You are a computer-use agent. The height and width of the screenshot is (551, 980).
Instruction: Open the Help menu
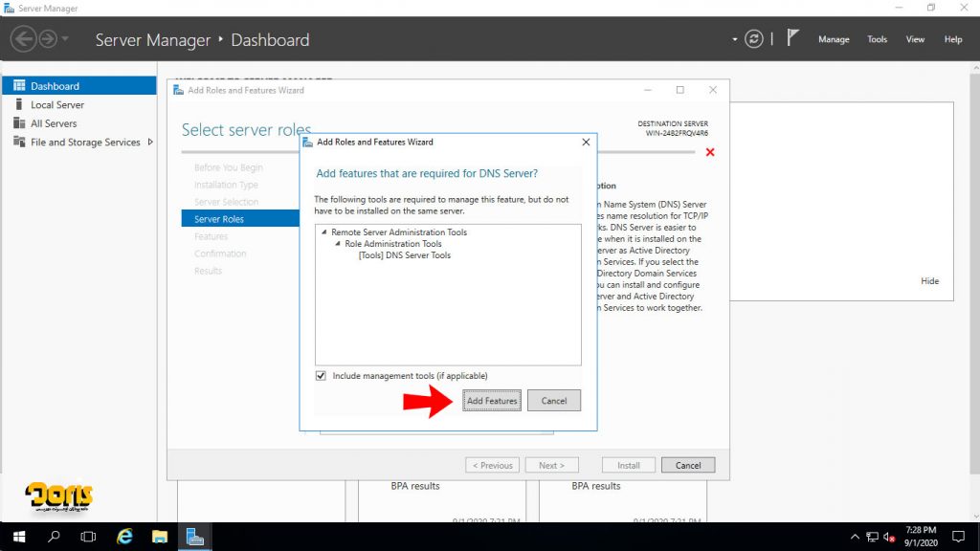pos(953,39)
